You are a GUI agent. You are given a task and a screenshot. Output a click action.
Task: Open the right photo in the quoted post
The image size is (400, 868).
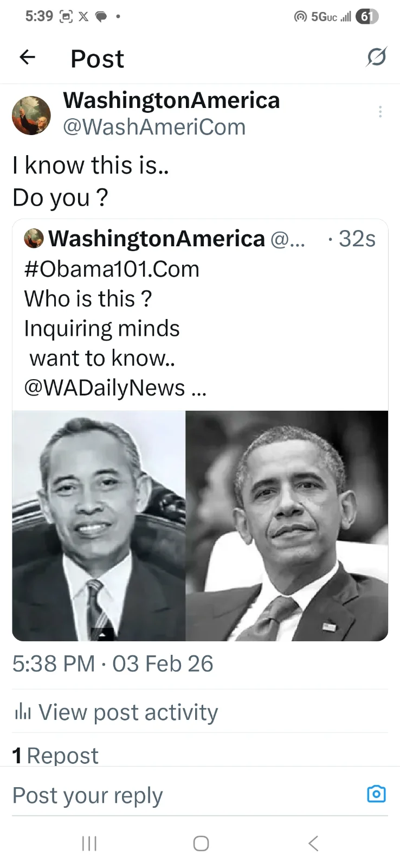click(x=287, y=526)
